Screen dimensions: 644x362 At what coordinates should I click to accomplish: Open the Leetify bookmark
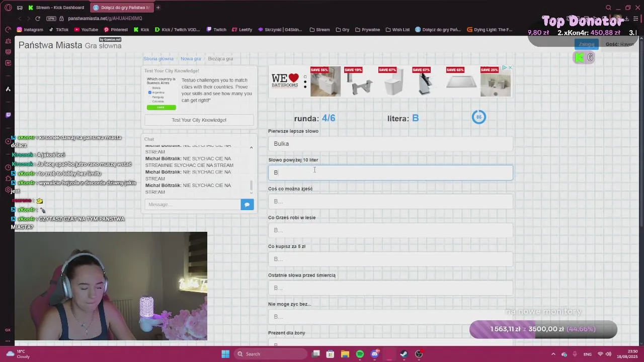242,30
